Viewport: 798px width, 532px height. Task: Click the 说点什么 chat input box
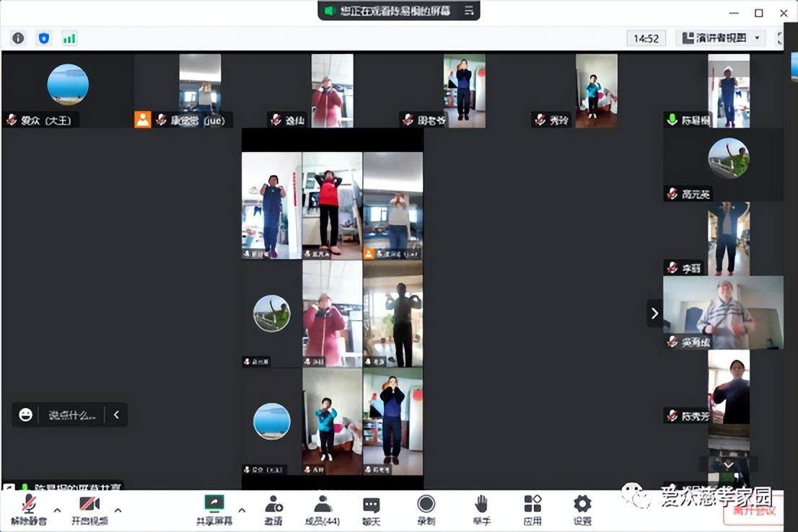[71, 415]
